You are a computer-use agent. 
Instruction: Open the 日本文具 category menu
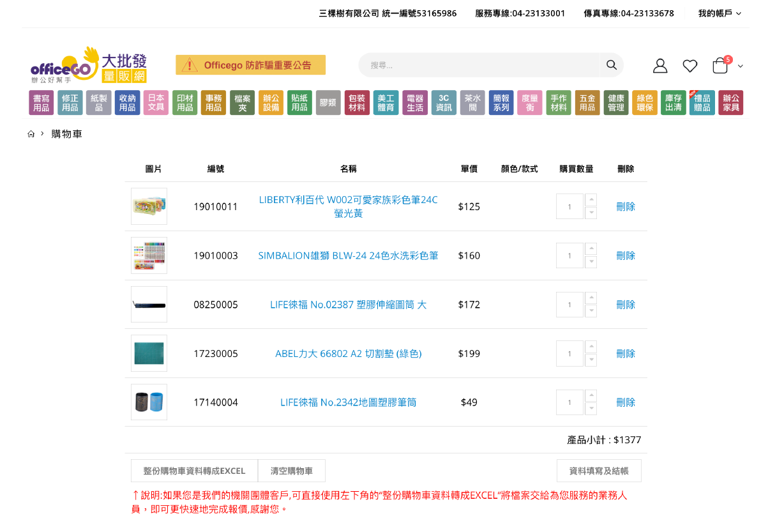(156, 103)
